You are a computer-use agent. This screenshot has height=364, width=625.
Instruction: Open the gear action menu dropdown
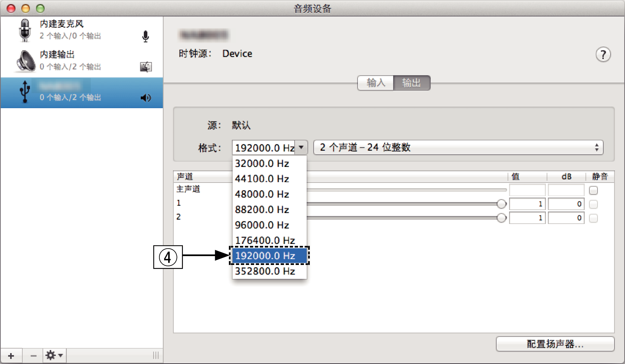coord(54,356)
